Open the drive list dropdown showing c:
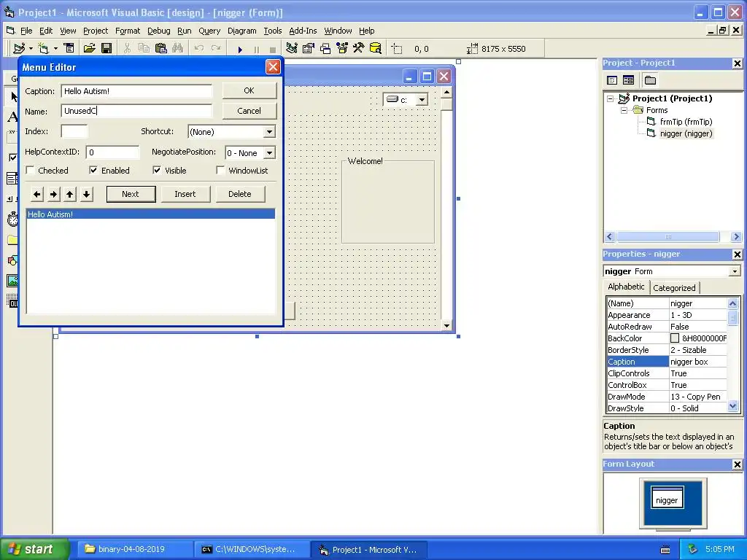Screen dimensions: 747x560 point(422,100)
